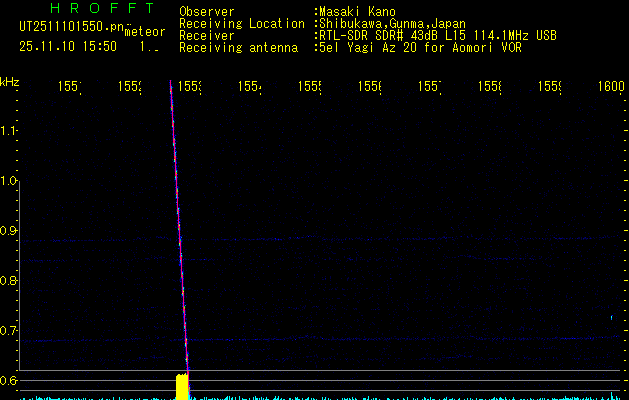
Task: Click the 1600 time axis label
Action: (x=610, y=88)
